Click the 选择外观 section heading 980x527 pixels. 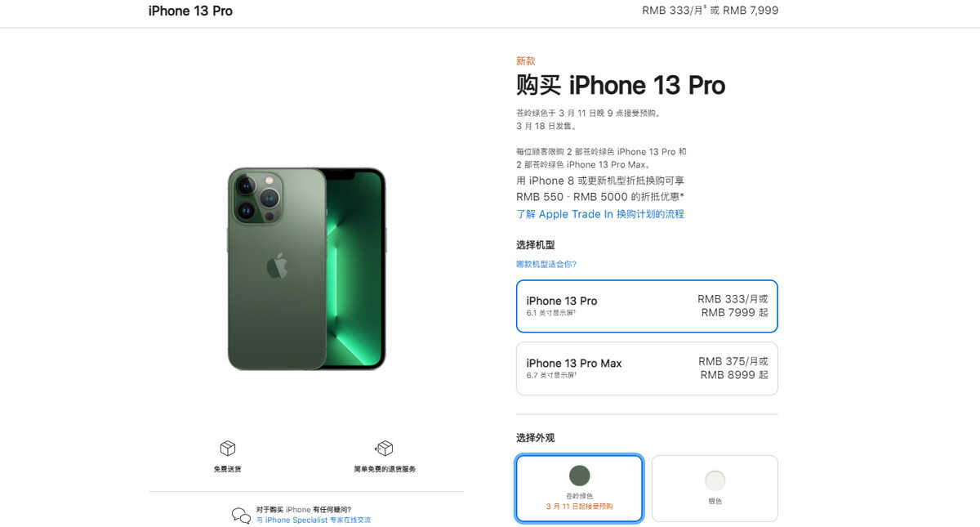click(536, 438)
